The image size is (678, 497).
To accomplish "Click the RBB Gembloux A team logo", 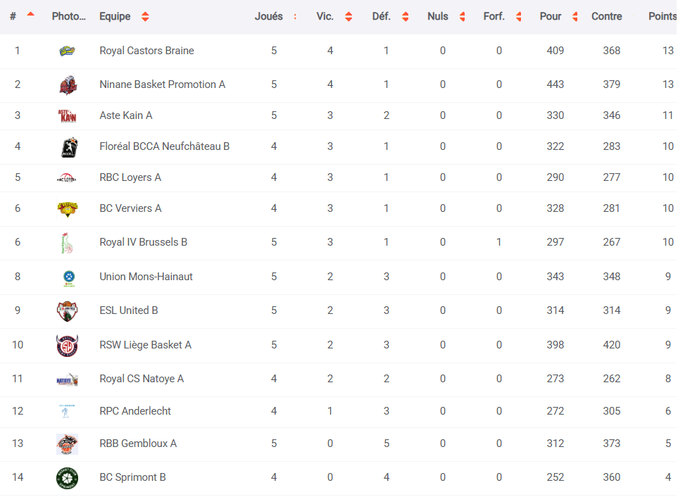I will pos(67,444).
